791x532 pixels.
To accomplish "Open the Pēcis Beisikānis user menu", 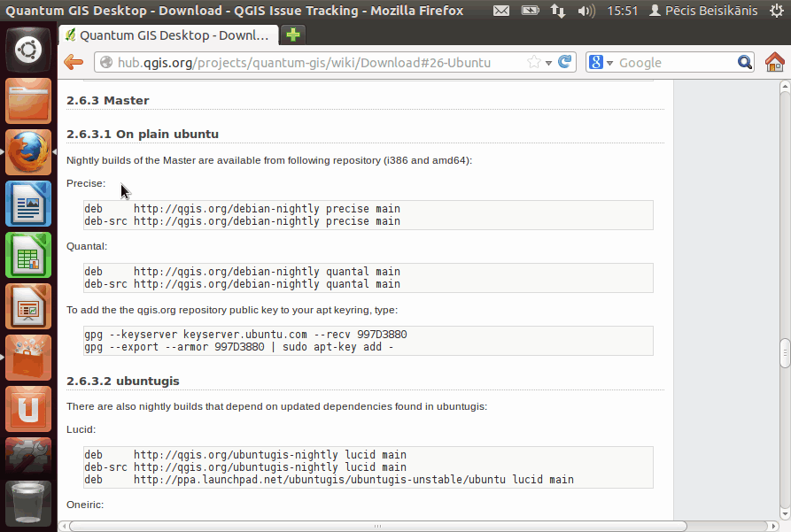I will coord(703,11).
